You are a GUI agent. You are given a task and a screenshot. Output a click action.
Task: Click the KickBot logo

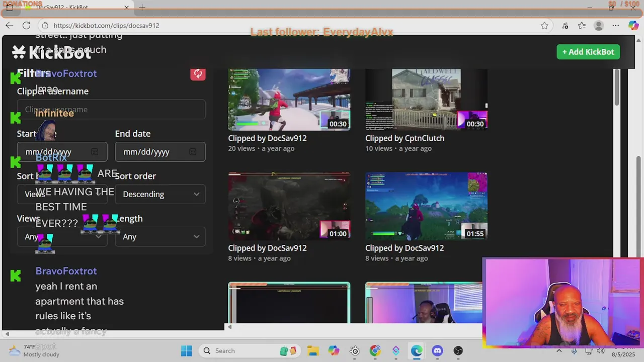pyautogui.click(x=51, y=52)
